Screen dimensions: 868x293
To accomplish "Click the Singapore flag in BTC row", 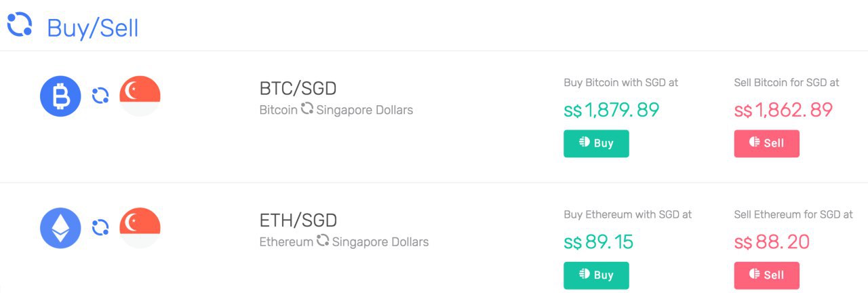I will (x=140, y=96).
